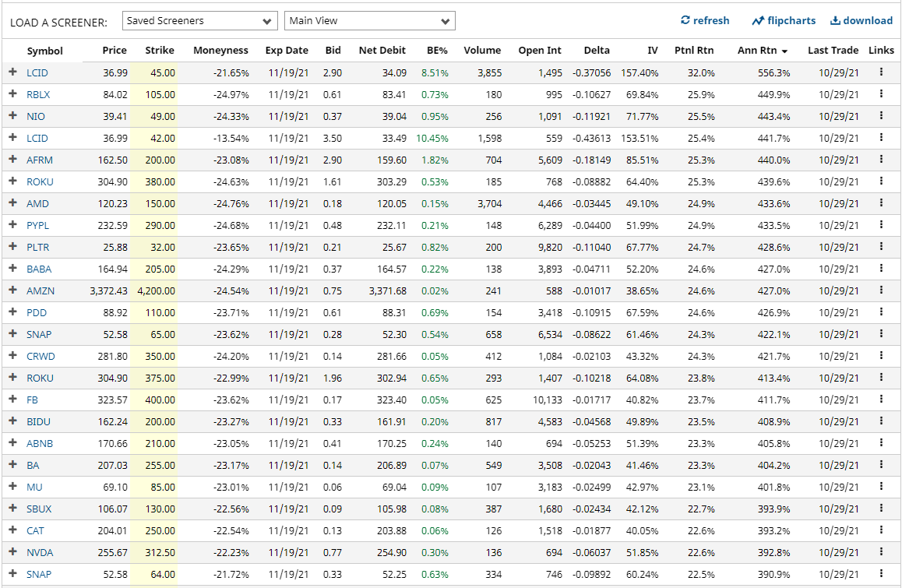The width and height of the screenshot is (902, 588).
Task: Open the links menu in the NVDA row
Action: [881, 552]
